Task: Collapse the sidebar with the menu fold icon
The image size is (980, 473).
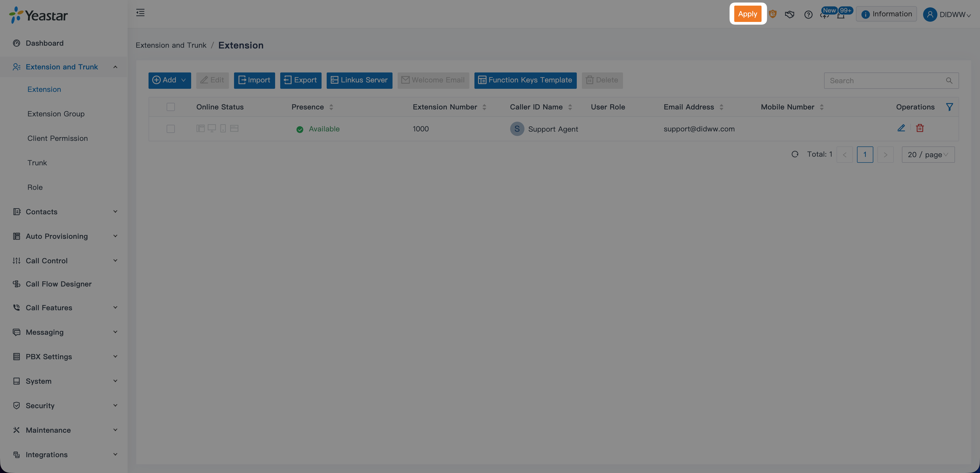Action: [x=140, y=13]
